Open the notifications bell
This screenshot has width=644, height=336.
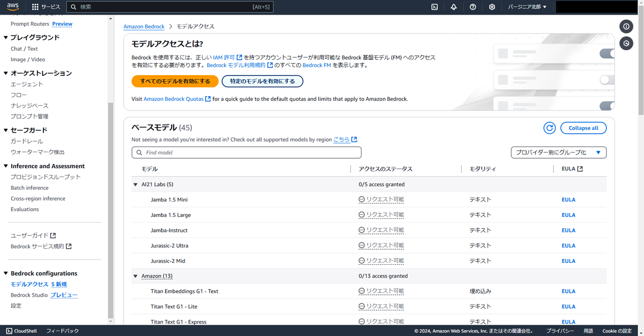[454, 7]
